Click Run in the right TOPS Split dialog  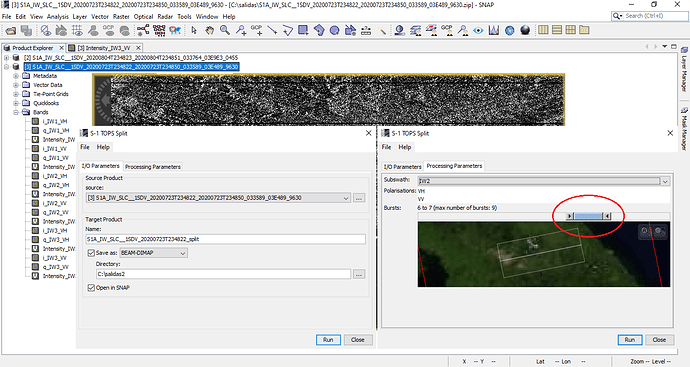630,340
